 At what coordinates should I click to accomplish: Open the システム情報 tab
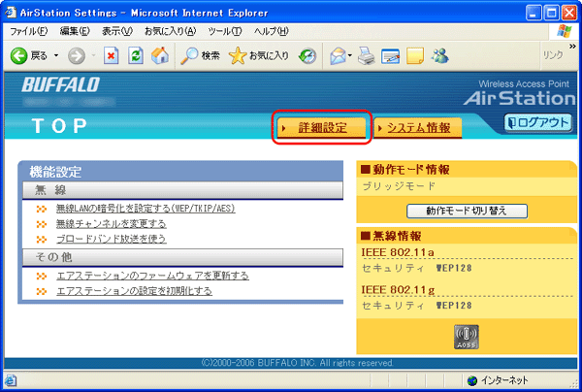(418, 128)
